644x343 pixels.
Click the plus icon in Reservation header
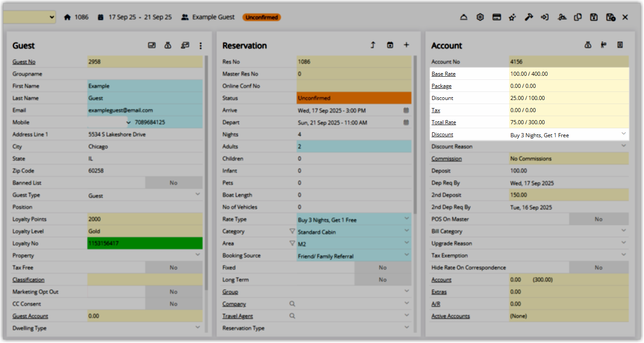[406, 45]
